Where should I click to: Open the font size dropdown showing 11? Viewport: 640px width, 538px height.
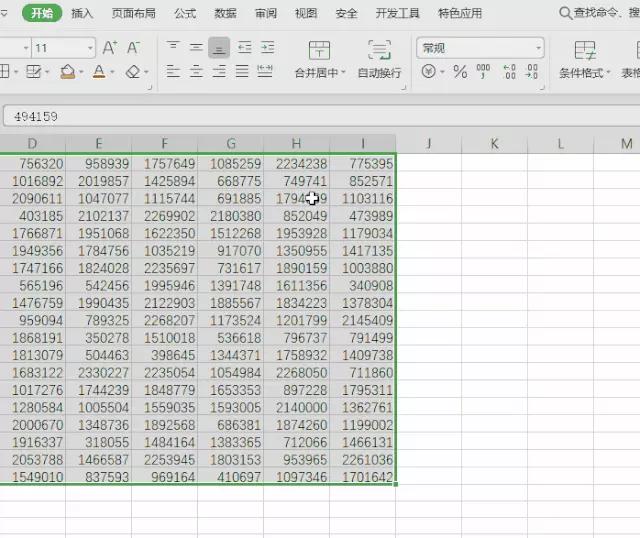tap(90, 48)
